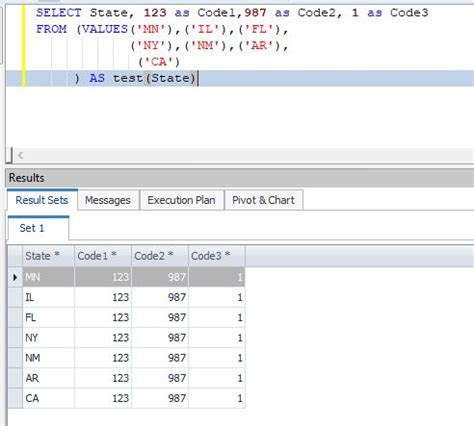The width and height of the screenshot is (474, 426).
Task: Click the Code3 value in FL row
Action: coord(217,317)
